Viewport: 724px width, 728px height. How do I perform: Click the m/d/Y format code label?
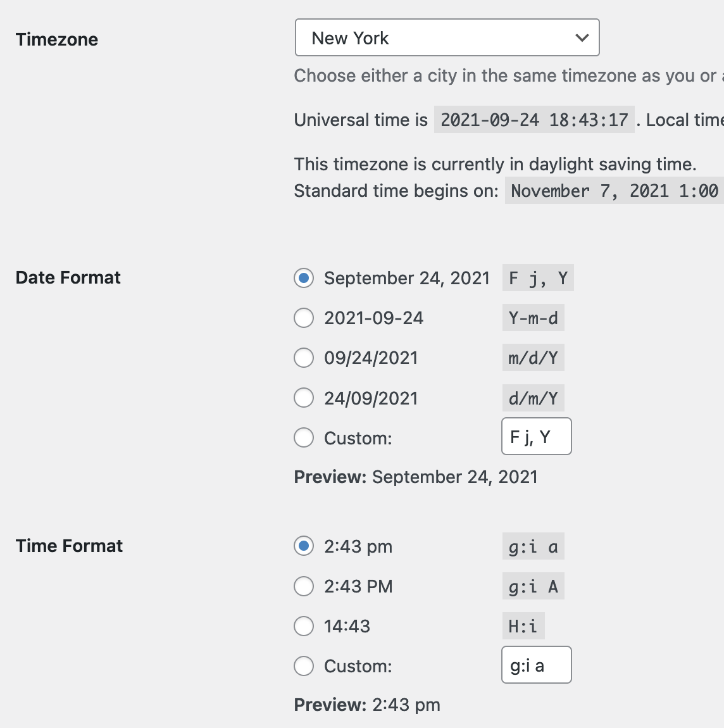click(534, 358)
